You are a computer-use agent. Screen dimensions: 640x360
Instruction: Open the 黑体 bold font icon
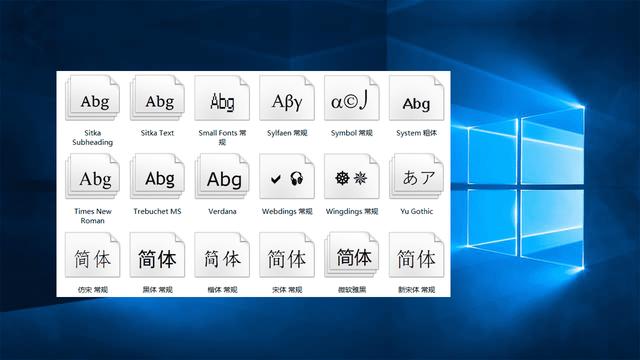point(158,255)
